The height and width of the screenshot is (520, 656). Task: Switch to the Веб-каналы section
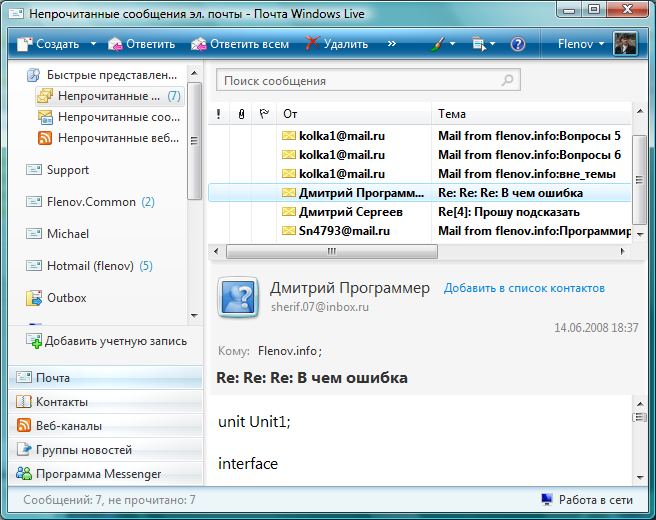tap(105, 425)
